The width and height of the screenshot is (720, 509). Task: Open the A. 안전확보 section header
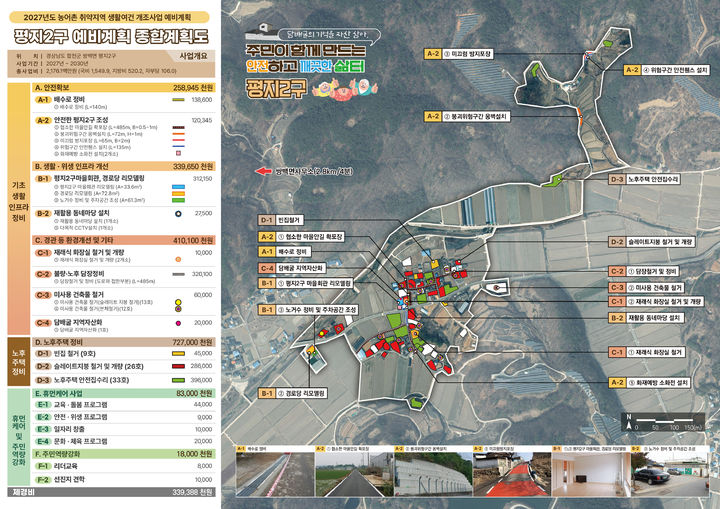(x=124, y=88)
